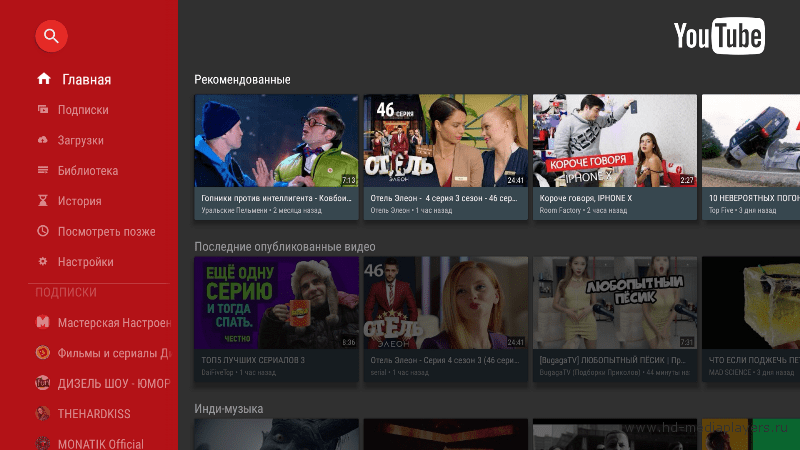The image size is (800, 450).
Task: Play ЧТО ЕСЛИ ПОДЖЕЧЬ video thumbnail
Action: point(751,303)
